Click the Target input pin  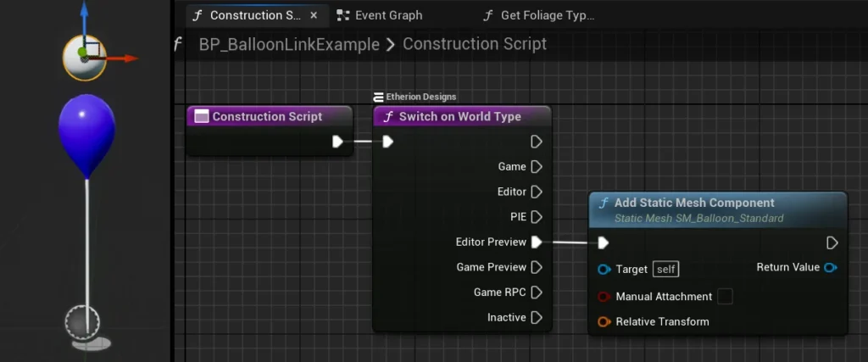(x=604, y=270)
